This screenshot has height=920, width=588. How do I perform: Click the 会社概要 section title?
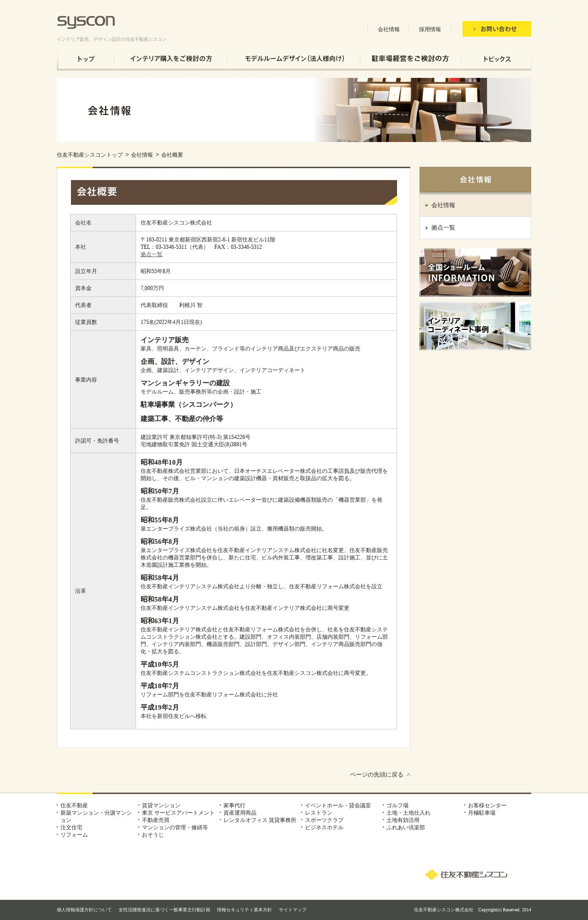[234, 192]
